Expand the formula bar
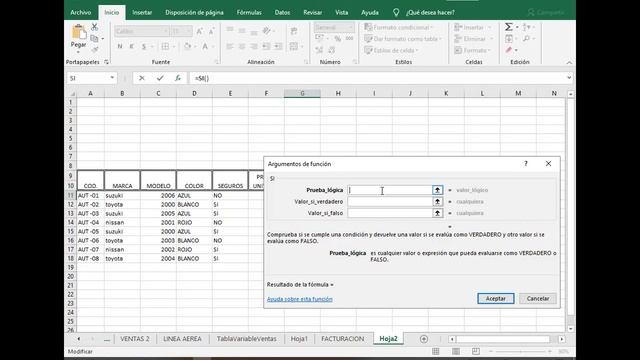The width and height of the screenshot is (640, 360). pos(569,78)
